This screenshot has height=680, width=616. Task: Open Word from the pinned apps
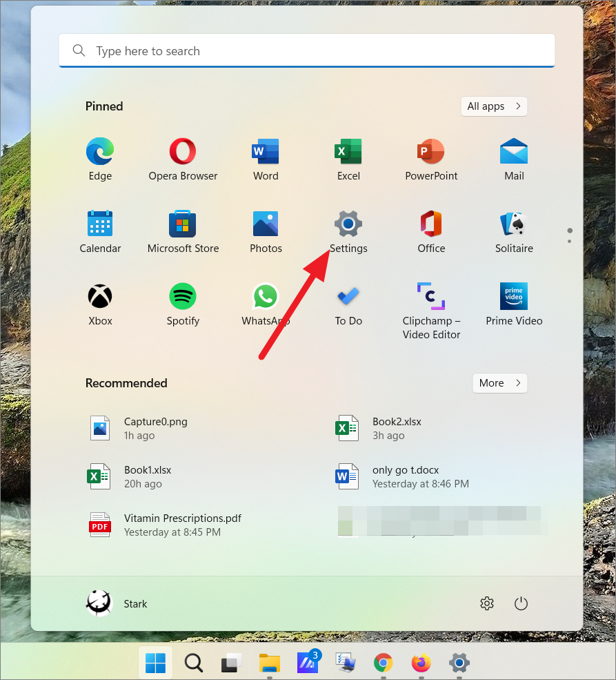click(x=266, y=159)
